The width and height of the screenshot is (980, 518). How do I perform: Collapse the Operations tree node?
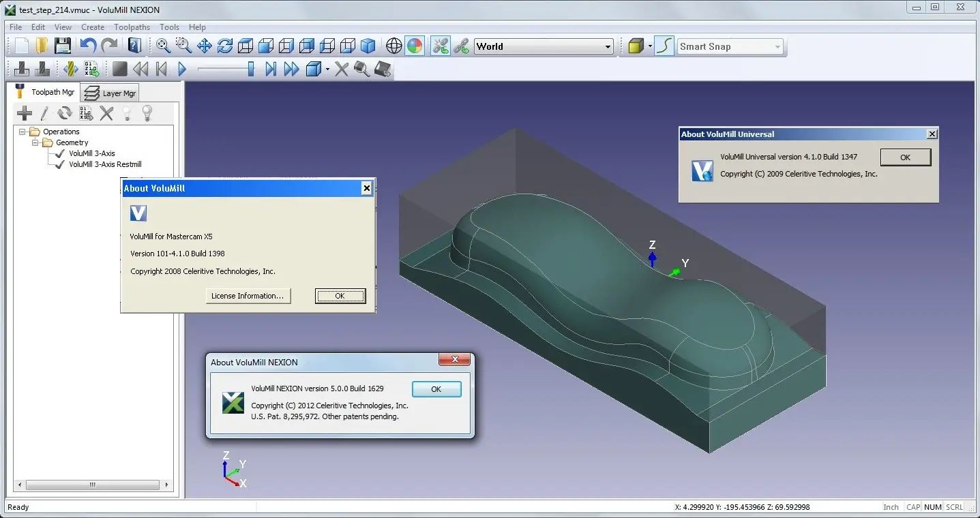coord(22,132)
